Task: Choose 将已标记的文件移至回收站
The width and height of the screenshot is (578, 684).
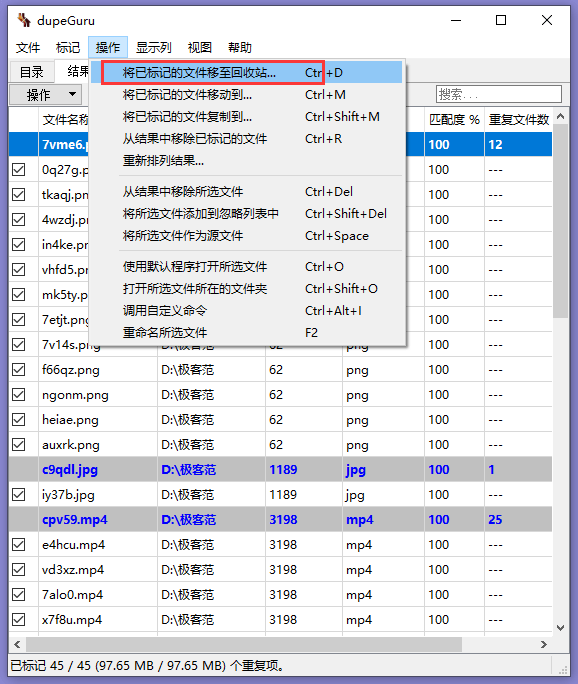Action: 246,72
